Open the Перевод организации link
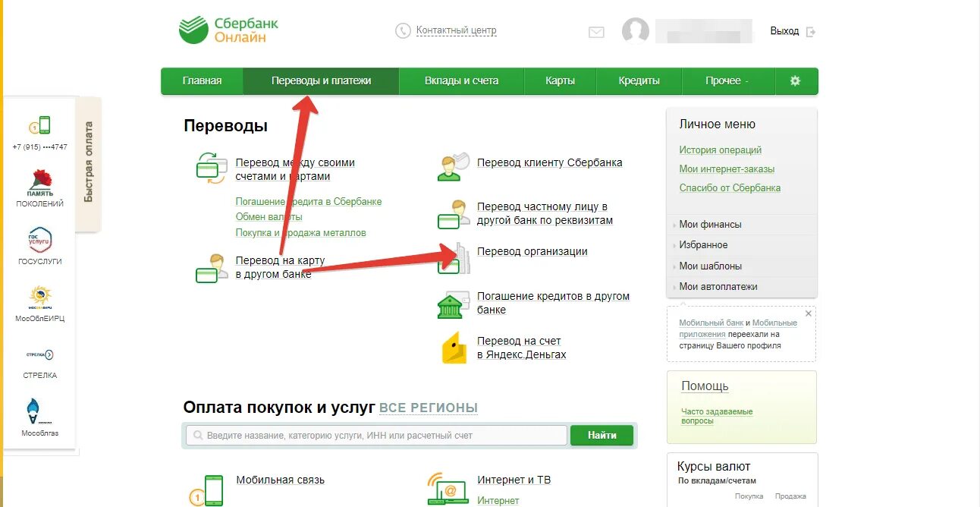The height and width of the screenshot is (507, 980). [532, 251]
